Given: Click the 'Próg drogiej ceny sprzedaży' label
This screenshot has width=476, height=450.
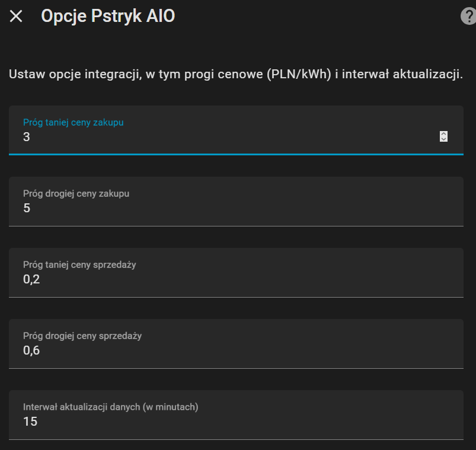Looking at the screenshot, I should coord(82,336).
